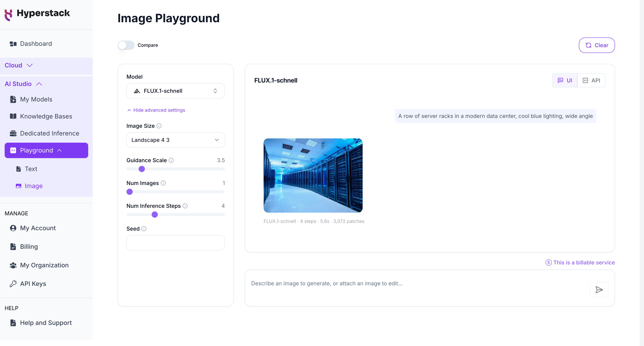Click the Seed info icon
Image resolution: width=644 pixels, height=346 pixels.
point(144,229)
